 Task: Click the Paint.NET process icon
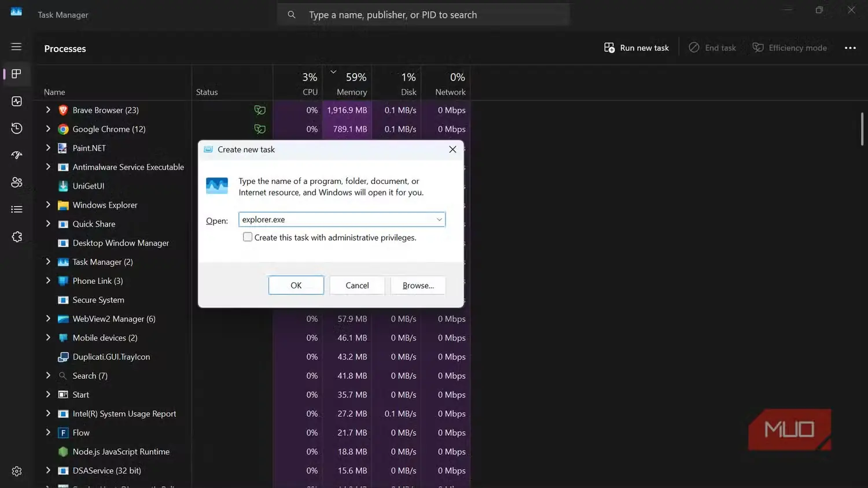tap(63, 148)
